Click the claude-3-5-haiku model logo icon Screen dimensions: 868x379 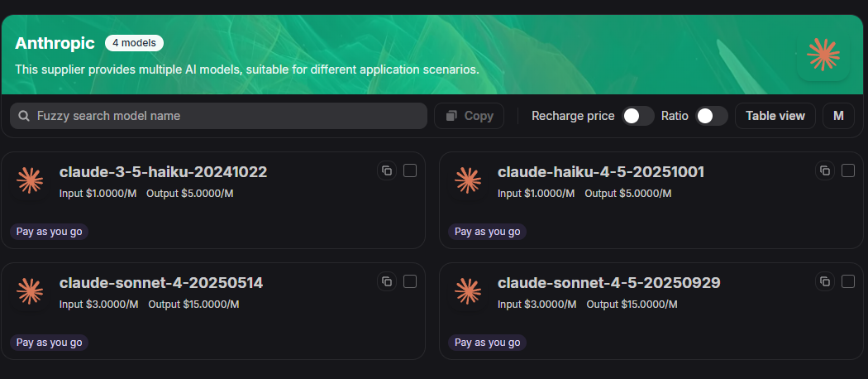click(31, 180)
